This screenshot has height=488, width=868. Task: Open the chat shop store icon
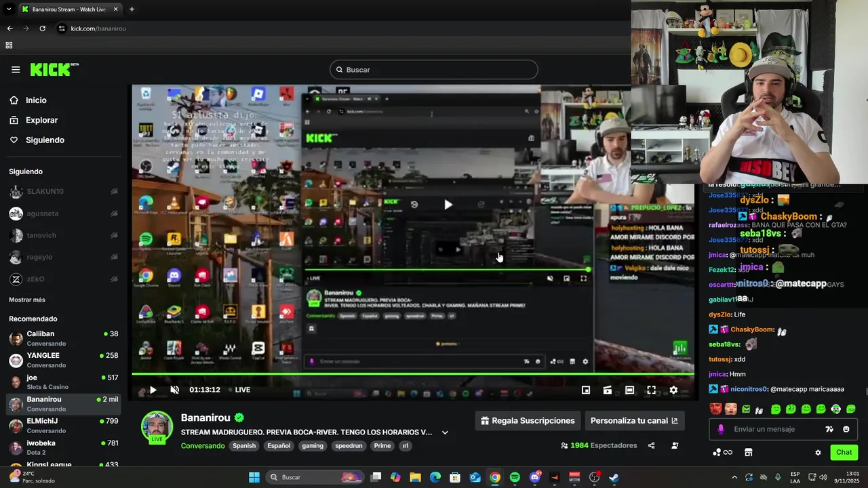749,452
